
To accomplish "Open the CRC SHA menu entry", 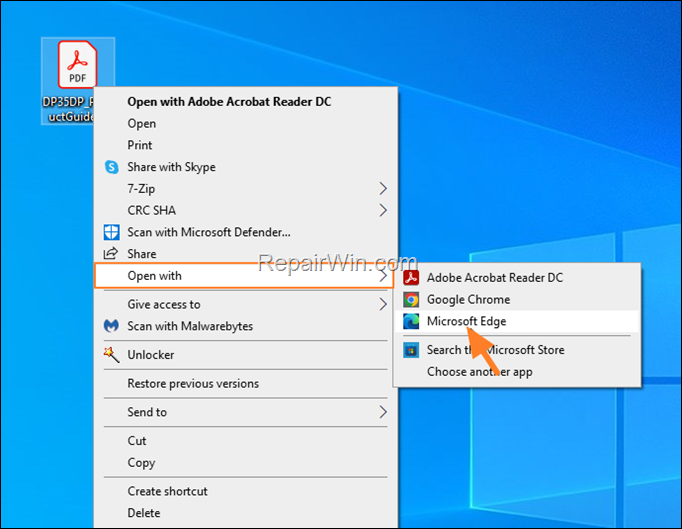I will (246, 211).
